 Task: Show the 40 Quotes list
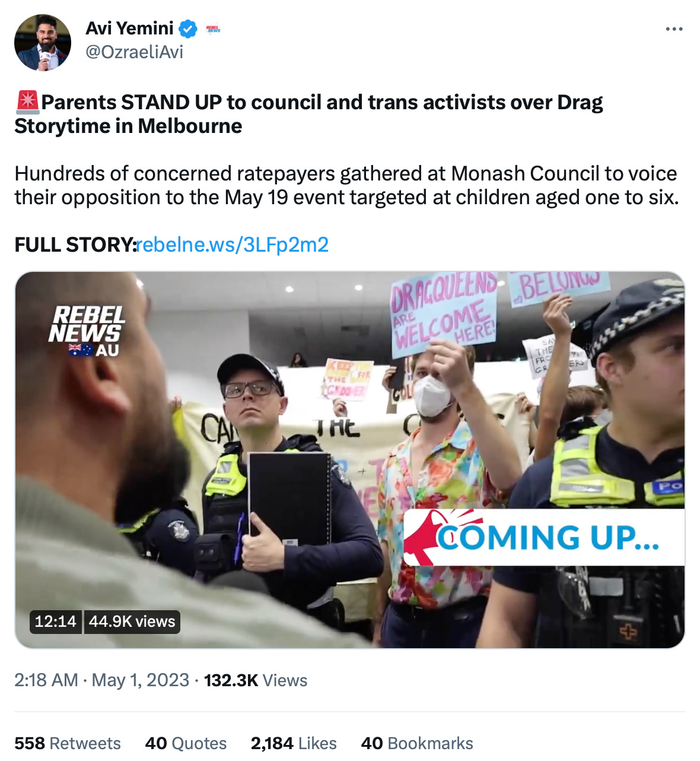tap(186, 743)
